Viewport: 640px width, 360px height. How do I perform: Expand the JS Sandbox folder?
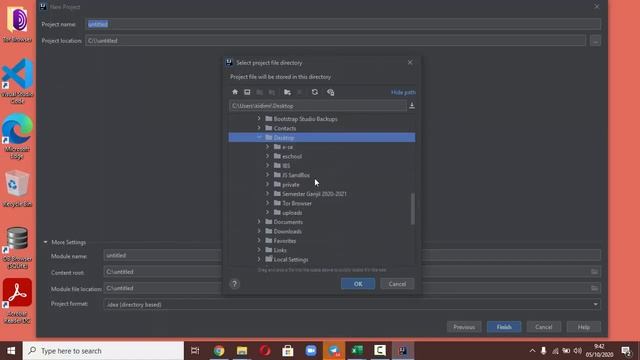(x=267, y=175)
